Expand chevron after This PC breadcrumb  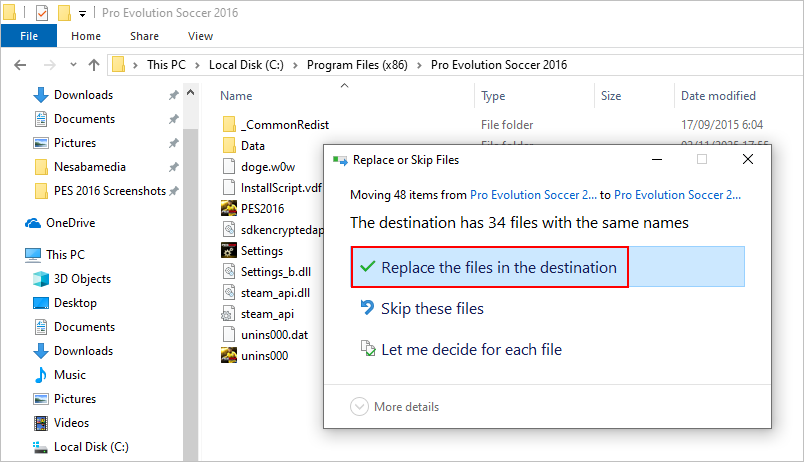196,65
